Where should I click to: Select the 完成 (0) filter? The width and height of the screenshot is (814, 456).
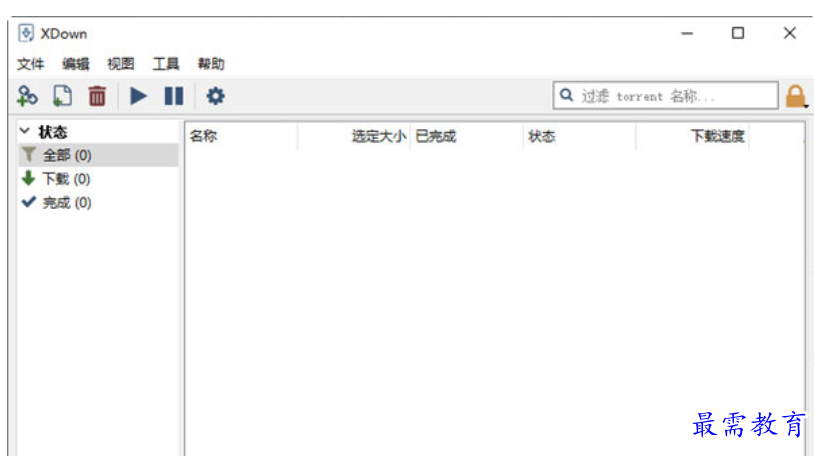coord(99,203)
